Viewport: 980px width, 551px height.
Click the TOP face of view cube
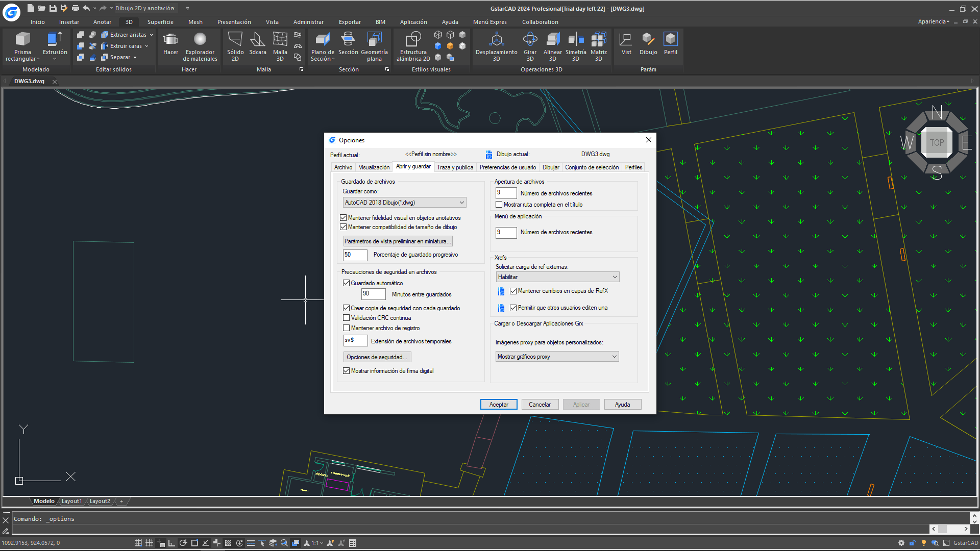(x=937, y=143)
